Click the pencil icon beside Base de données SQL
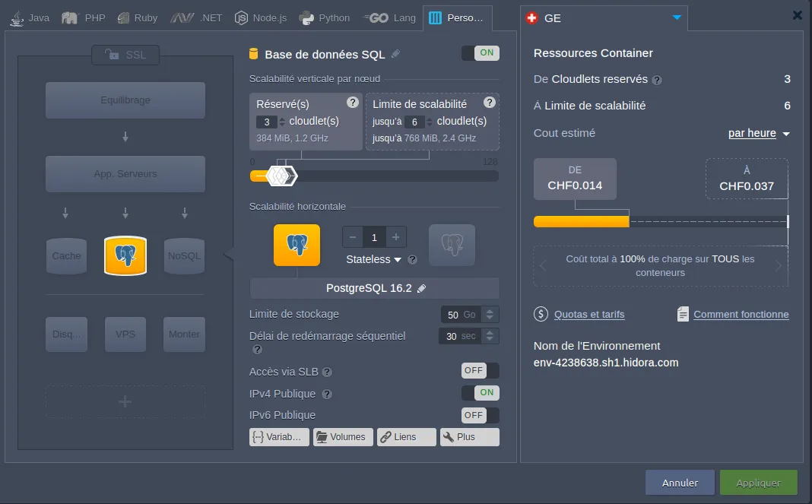Screen dimensions: 812x504 396,54
